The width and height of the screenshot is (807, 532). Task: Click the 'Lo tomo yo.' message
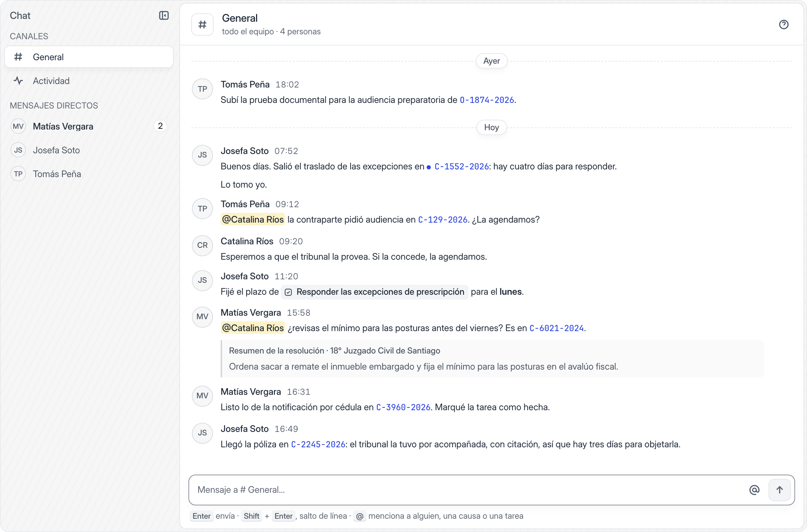(244, 185)
